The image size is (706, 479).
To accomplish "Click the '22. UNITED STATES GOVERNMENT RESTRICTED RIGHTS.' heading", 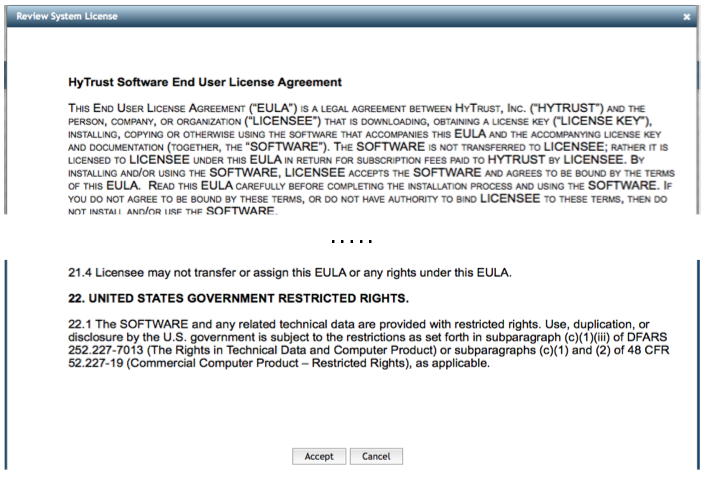I will point(238,298).
